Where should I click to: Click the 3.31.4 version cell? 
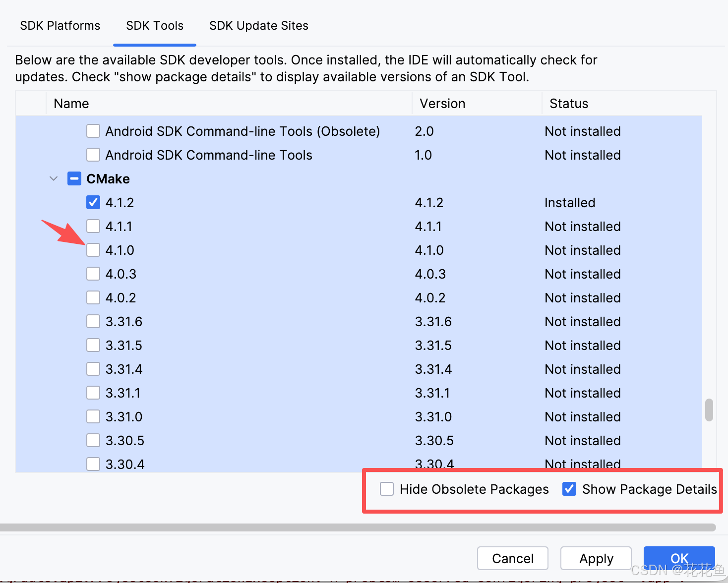tap(433, 369)
